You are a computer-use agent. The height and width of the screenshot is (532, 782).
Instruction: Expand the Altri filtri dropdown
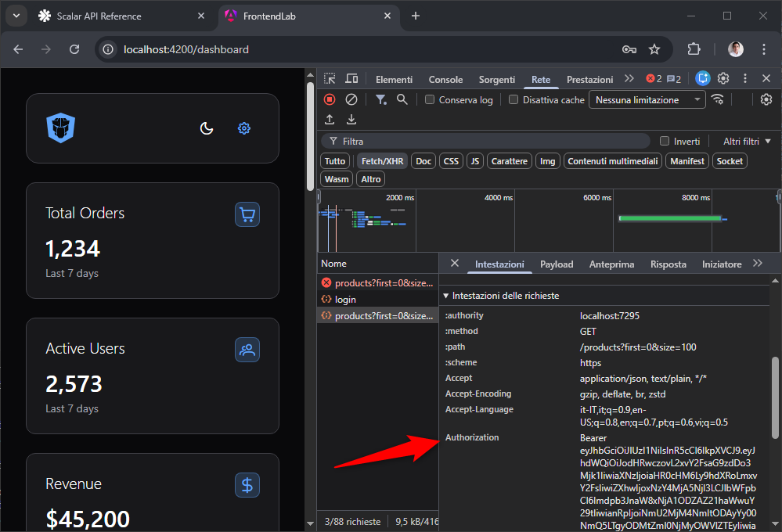[747, 142]
